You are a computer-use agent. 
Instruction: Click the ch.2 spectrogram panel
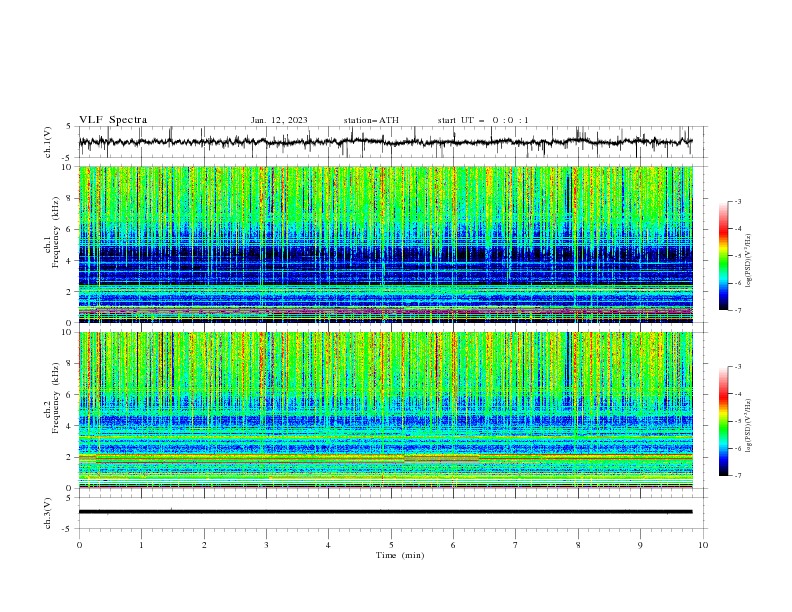tap(385, 410)
